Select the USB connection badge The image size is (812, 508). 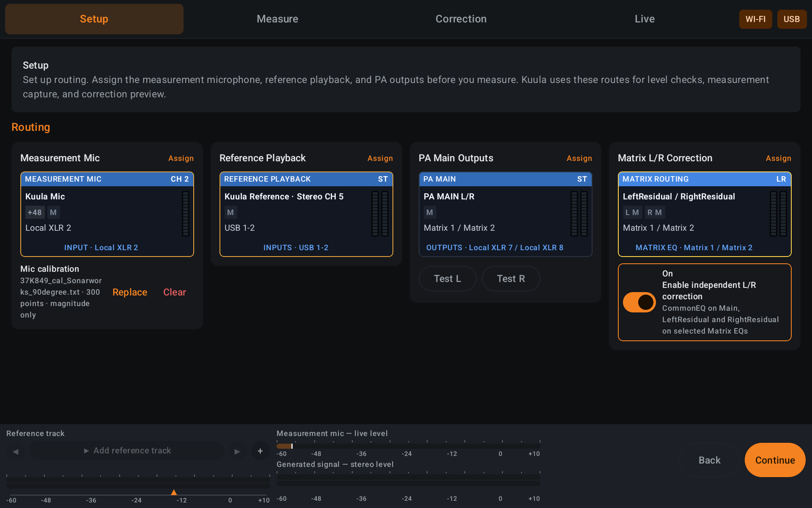792,19
